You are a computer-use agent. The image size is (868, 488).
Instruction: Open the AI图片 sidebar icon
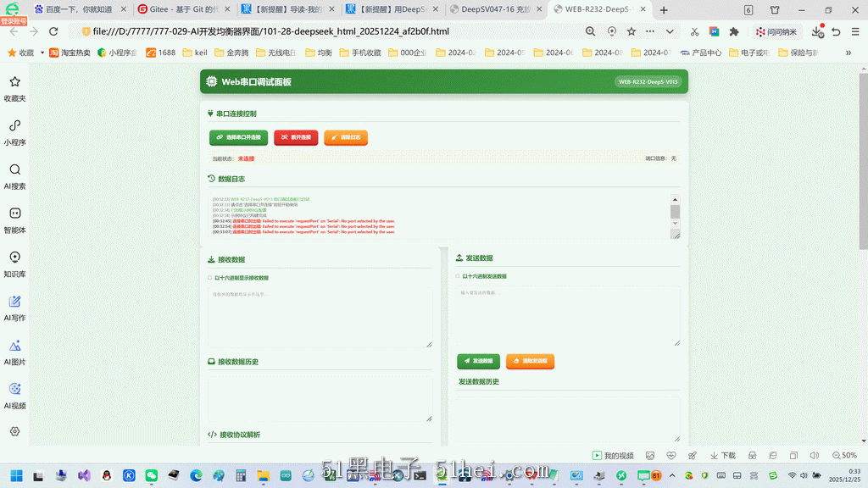pyautogui.click(x=15, y=352)
